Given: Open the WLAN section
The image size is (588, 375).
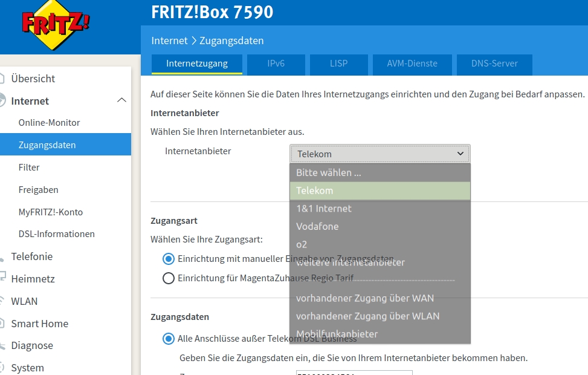Looking at the screenshot, I should (x=24, y=301).
